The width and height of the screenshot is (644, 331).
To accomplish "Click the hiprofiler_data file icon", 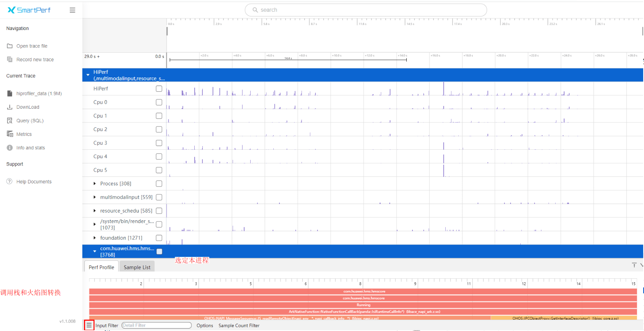I will pyautogui.click(x=10, y=93).
